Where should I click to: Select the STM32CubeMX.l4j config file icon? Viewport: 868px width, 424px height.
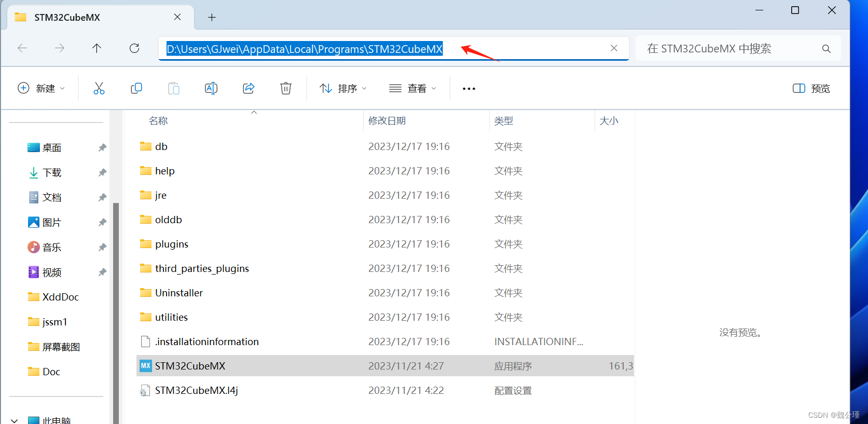click(x=145, y=390)
